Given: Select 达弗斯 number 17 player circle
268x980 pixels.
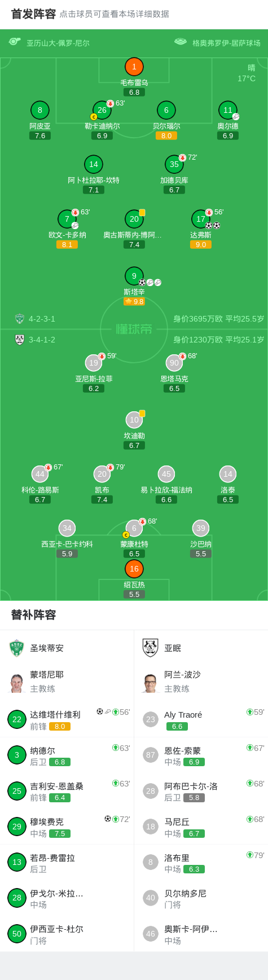Looking at the screenshot, I should (x=201, y=219).
